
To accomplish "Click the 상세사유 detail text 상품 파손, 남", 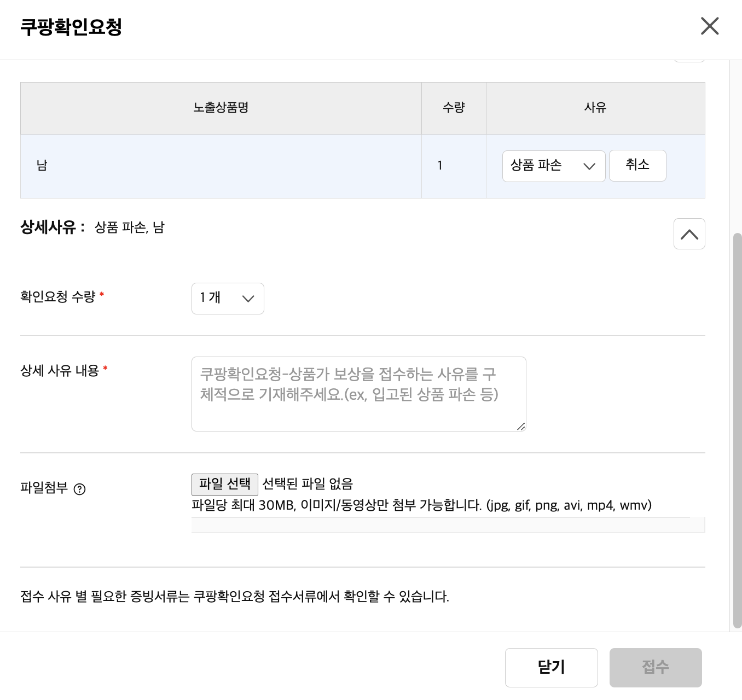I will click(x=130, y=227).
